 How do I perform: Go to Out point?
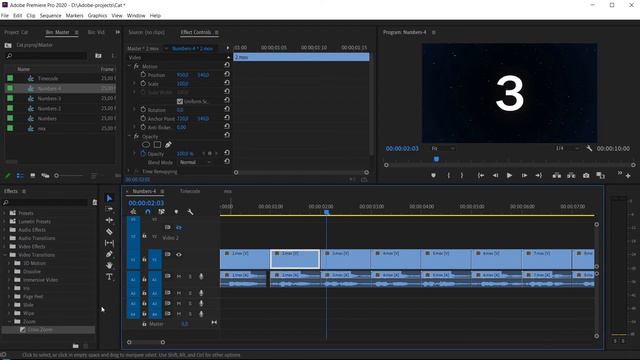[539, 176]
